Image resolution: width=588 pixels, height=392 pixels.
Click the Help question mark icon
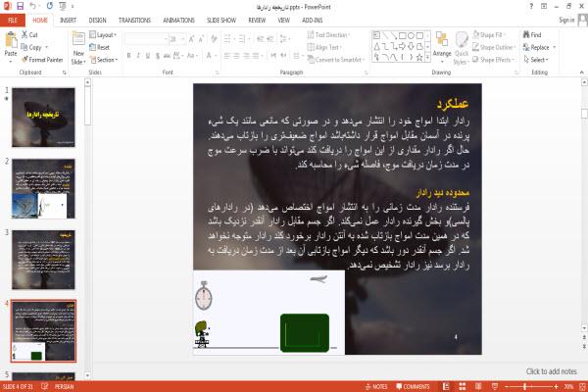(531, 6)
